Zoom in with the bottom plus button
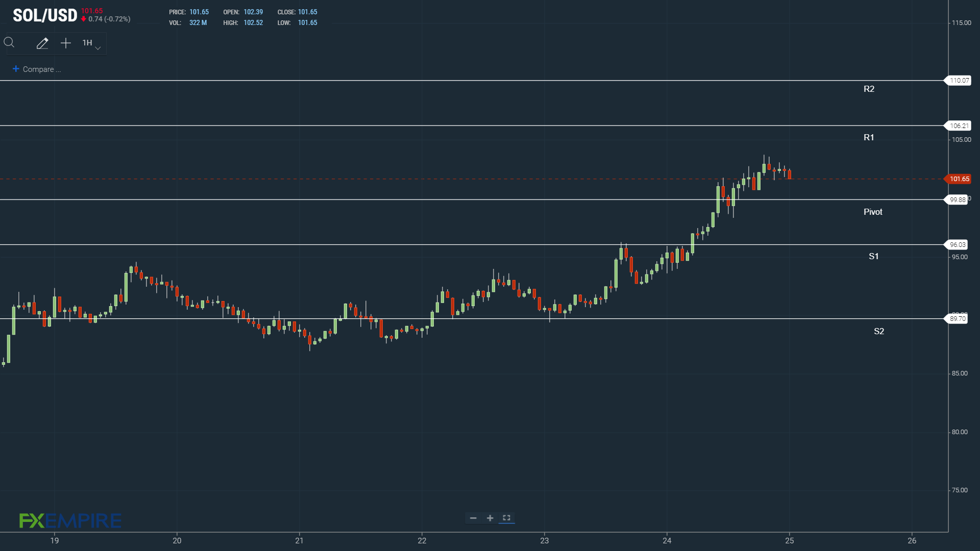The image size is (980, 551). pos(490,518)
